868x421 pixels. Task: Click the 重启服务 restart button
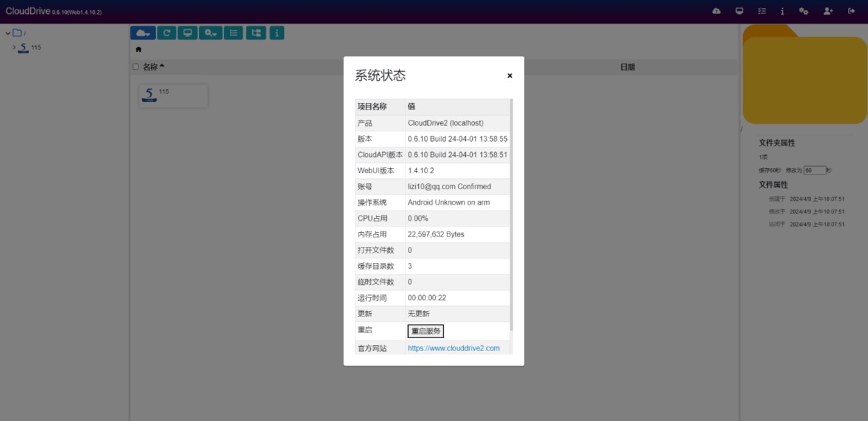tap(425, 331)
